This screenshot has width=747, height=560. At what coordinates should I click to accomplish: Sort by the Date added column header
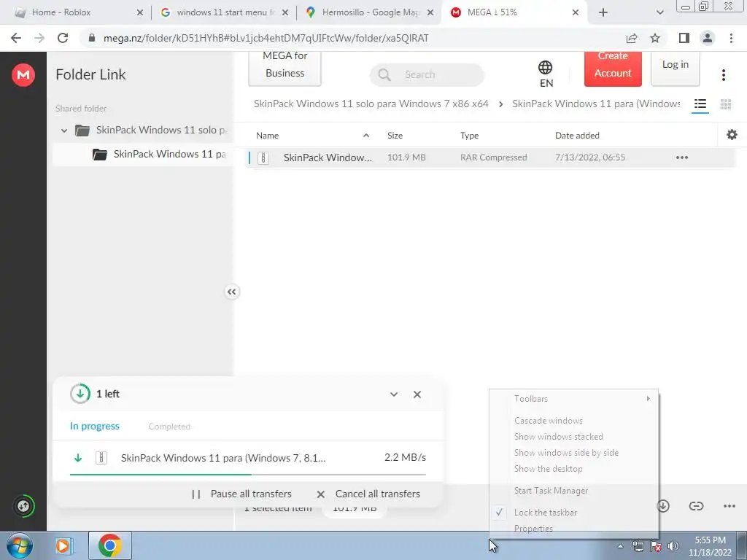[x=577, y=135]
